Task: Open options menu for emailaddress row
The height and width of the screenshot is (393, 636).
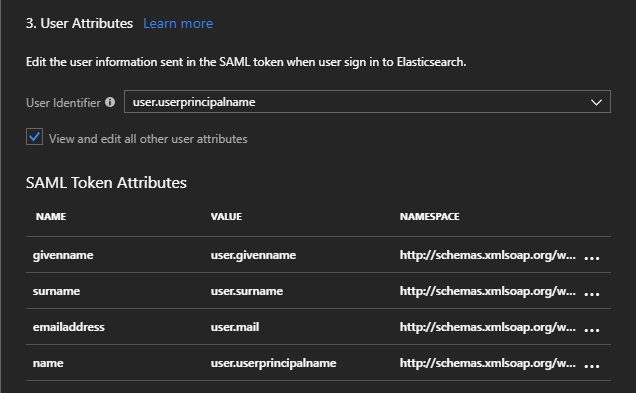Action: click(x=592, y=330)
